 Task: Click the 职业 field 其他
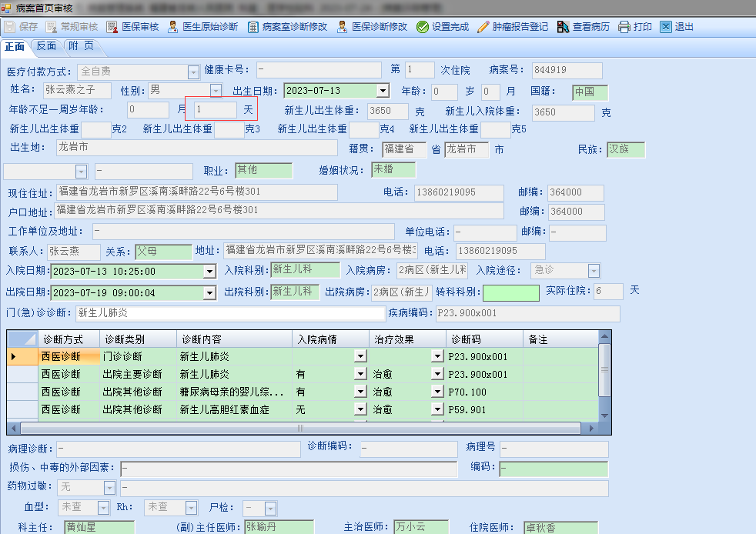click(264, 170)
